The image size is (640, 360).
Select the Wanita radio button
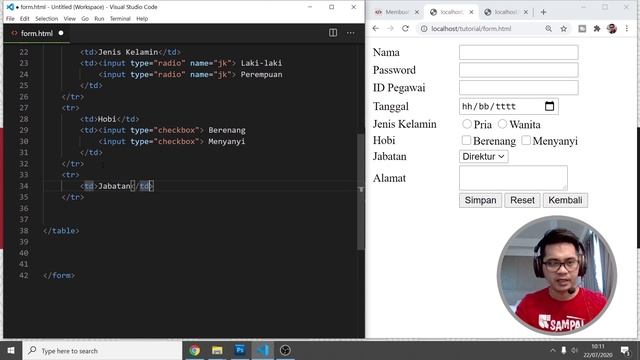coord(502,124)
